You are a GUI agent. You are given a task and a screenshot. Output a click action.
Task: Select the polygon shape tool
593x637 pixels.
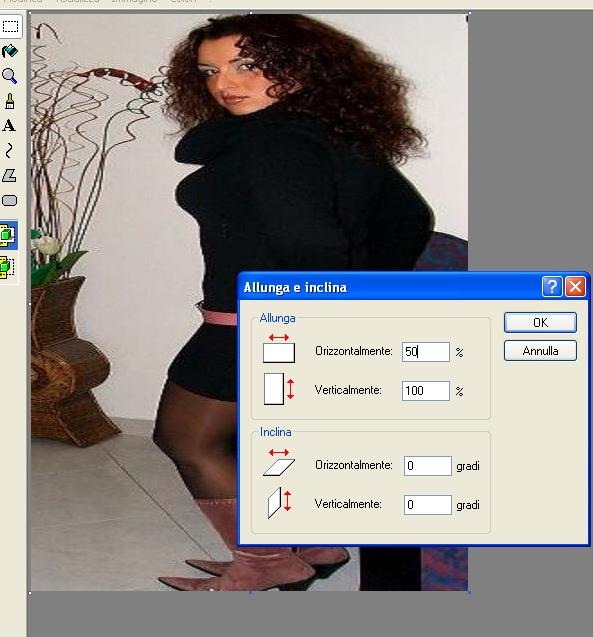(x=9, y=176)
